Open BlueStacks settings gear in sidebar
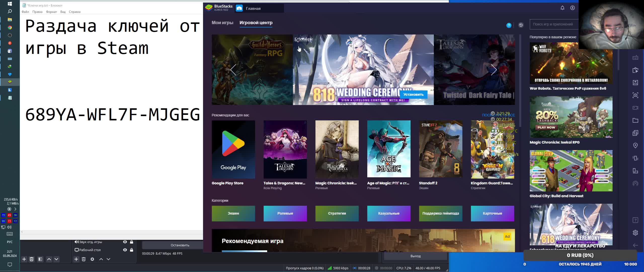 click(x=635, y=232)
